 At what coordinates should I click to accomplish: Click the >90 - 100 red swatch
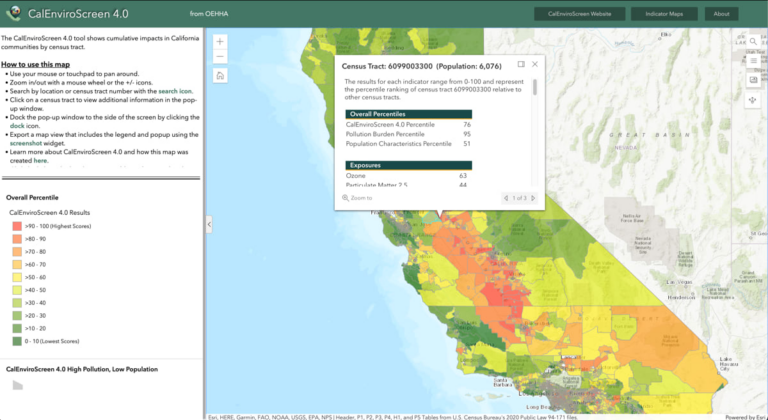(17, 226)
